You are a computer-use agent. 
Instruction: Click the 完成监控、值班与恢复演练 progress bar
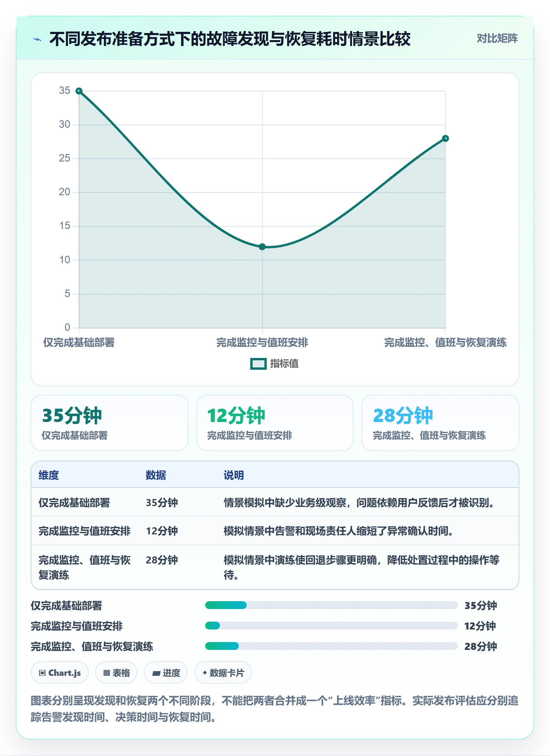(332, 646)
